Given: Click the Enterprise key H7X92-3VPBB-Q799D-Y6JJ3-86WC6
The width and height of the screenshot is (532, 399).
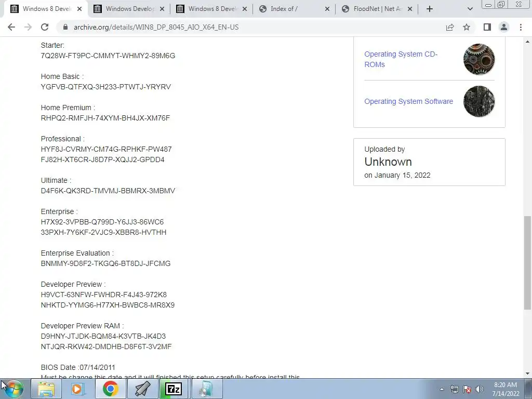Looking at the screenshot, I should coord(102,222).
